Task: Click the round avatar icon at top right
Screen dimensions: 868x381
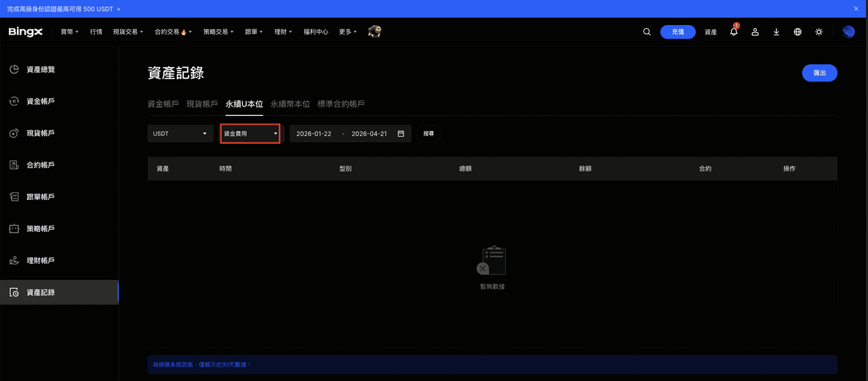Action: tap(848, 32)
